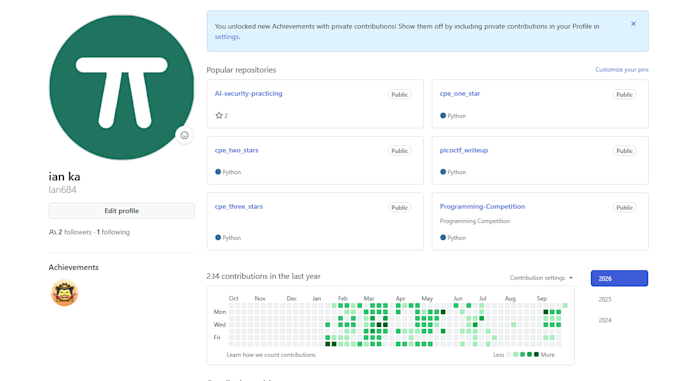Click Public badge on cpe_three_stars card
Screen dimensions: 680x381
pyautogui.click(x=399, y=208)
